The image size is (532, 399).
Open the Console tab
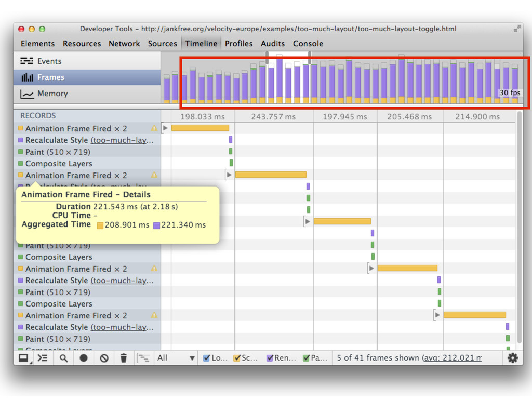308,44
